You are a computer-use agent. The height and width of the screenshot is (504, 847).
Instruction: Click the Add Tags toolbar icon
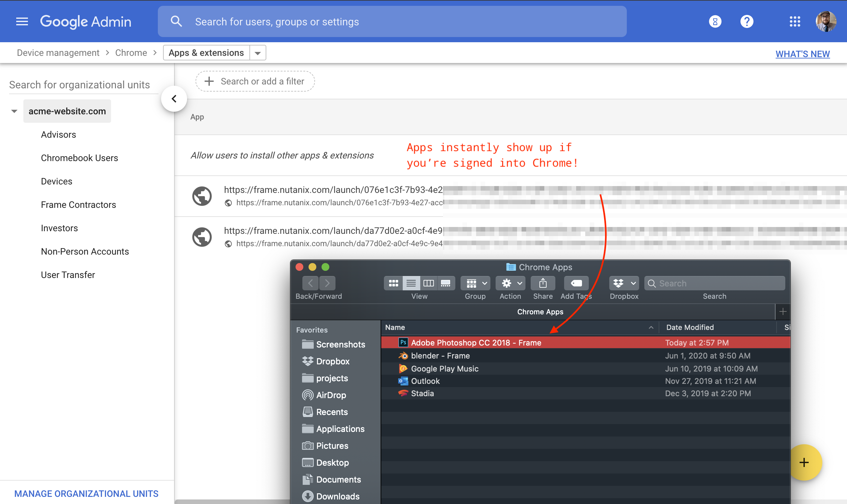tap(576, 283)
